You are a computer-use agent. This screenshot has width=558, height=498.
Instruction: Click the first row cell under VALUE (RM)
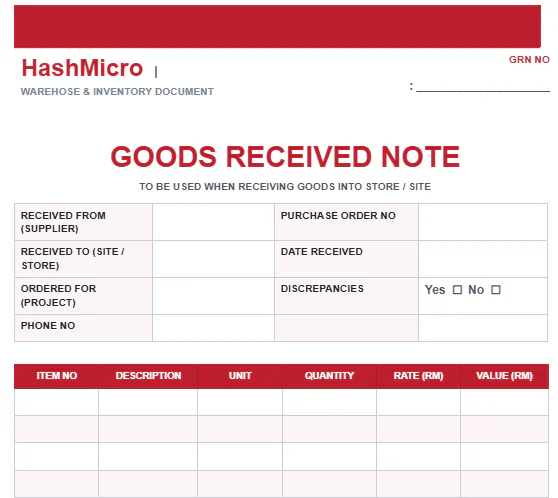point(504,402)
